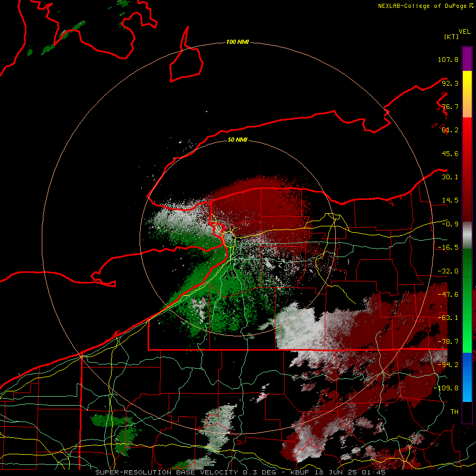
Task: Click the 50 NMI range ring label
Action: (237, 140)
